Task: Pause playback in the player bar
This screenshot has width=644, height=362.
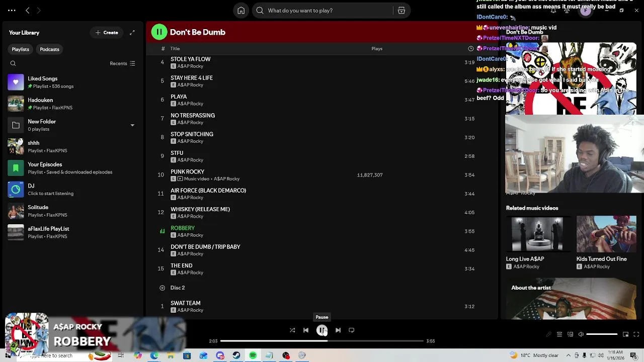Action: point(322,330)
